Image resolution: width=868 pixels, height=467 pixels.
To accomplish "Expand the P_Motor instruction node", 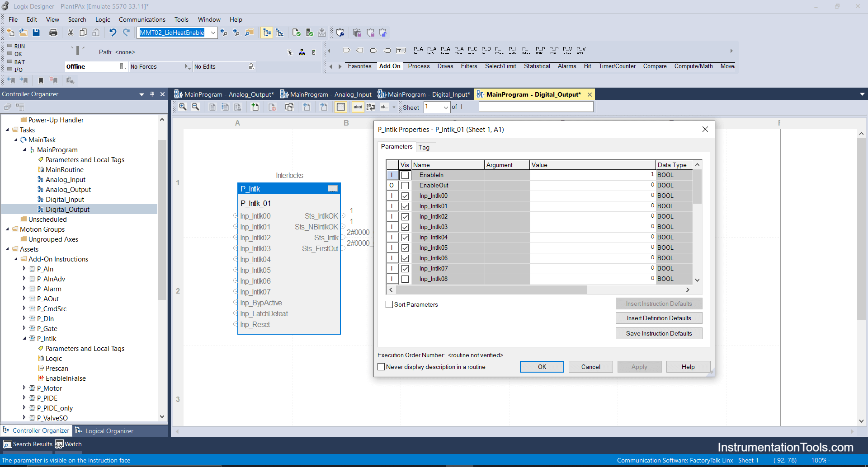I will point(24,388).
